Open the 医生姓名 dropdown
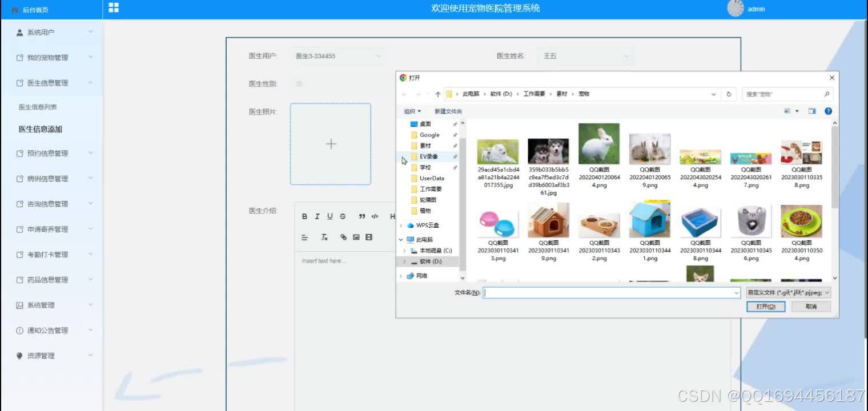This screenshot has width=868, height=411. [586, 56]
